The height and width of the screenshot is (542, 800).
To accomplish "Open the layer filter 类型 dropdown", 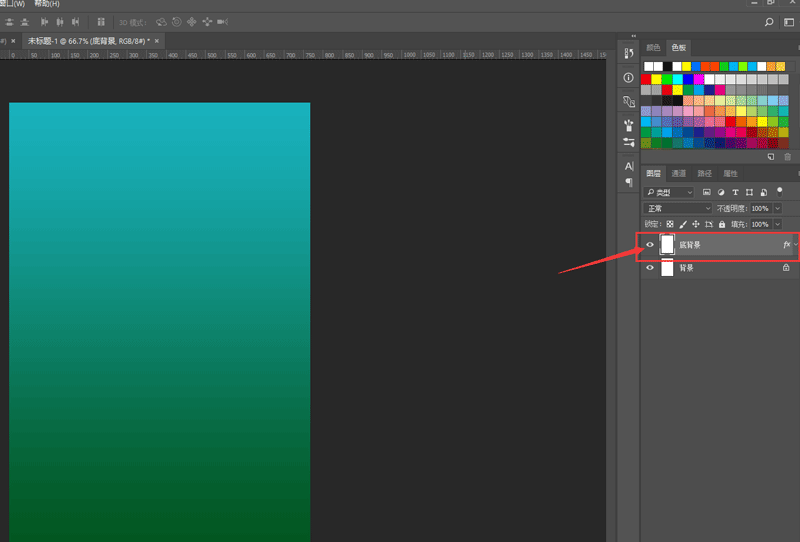I will tap(669, 192).
